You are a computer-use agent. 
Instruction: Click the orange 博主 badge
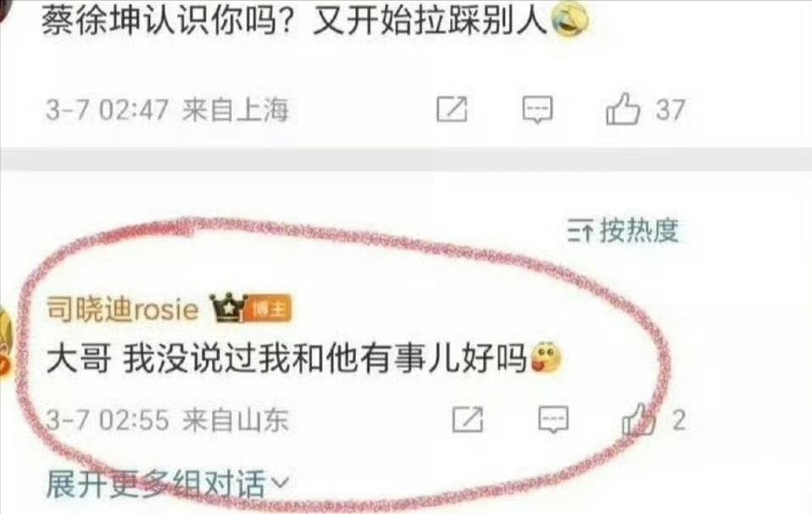tap(268, 310)
